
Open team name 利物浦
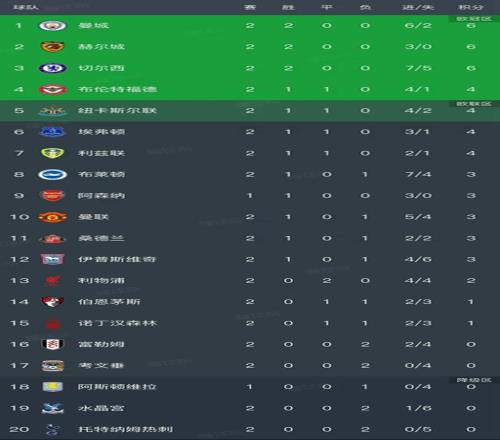click(x=101, y=281)
